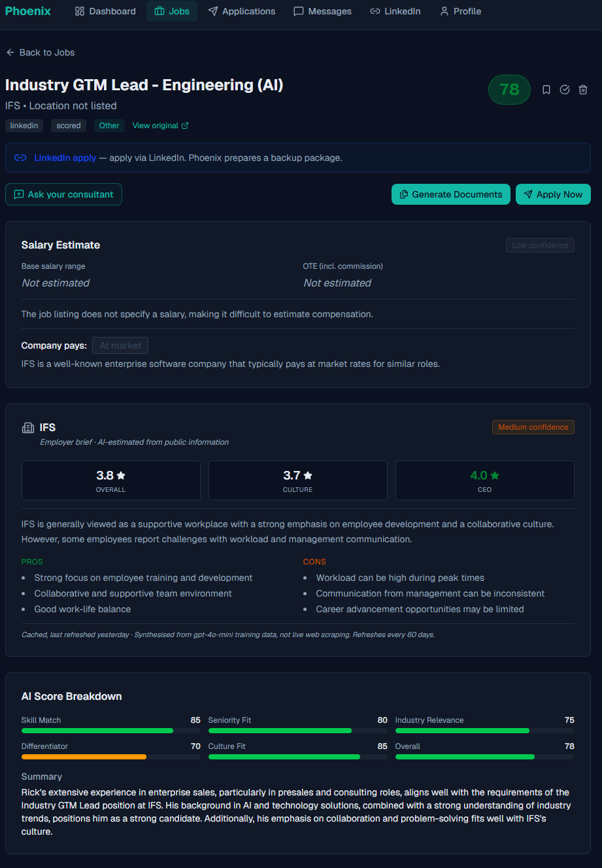The width and height of the screenshot is (602, 868).
Task: Click the linkedin tag chip
Action: point(24,126)
